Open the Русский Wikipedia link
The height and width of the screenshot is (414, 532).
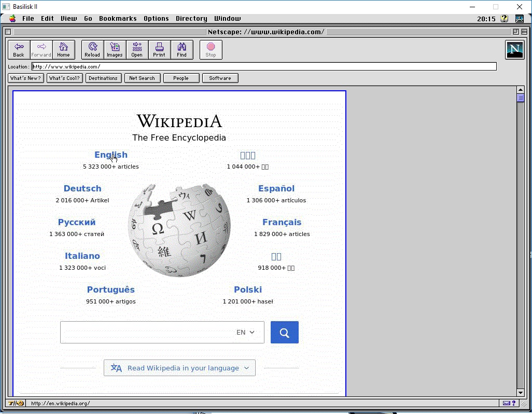pos(77,222)
